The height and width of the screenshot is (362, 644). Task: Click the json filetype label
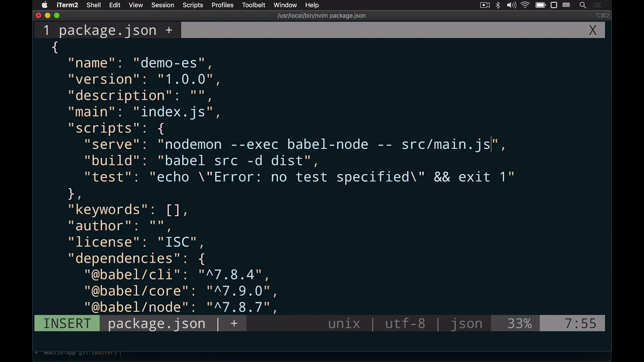466,324
